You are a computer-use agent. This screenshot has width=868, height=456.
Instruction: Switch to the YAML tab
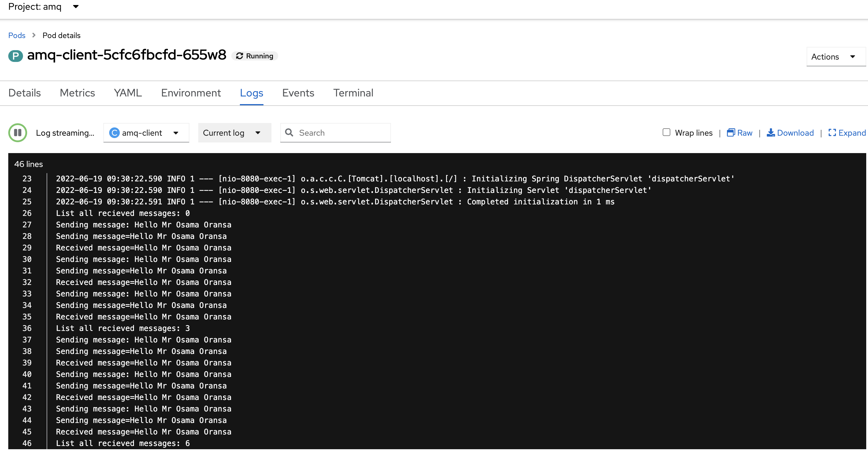point(127,93)
